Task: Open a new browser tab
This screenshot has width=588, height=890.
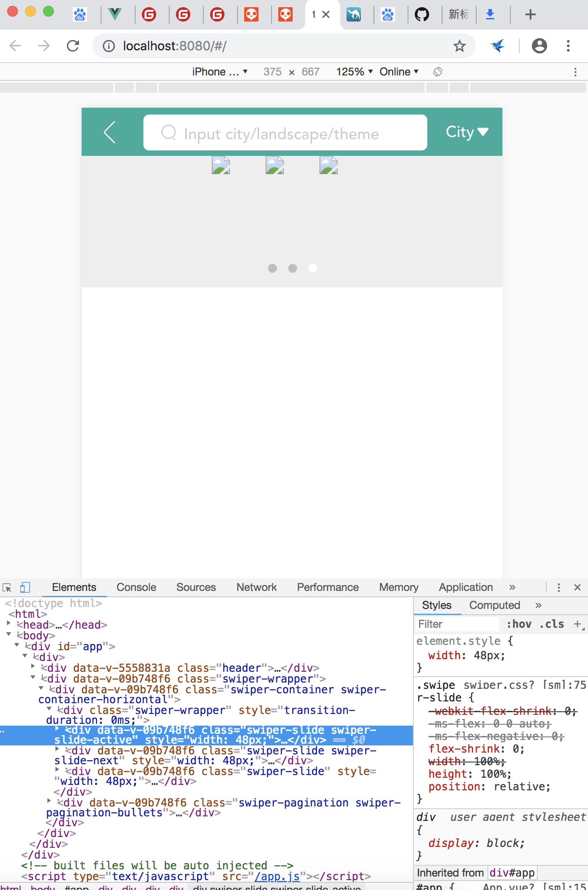Action: 531,14
